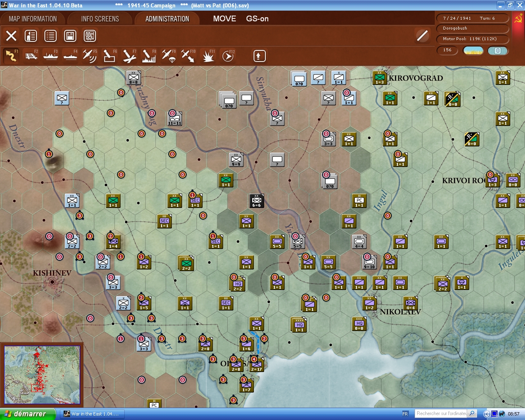Activate the F10 air transfer mode

click(188, 56)
